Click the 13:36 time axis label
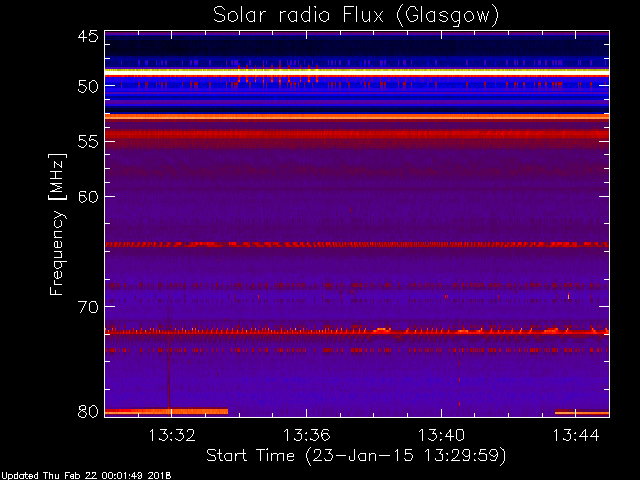The image size is (640, 480). pos(307,435)
